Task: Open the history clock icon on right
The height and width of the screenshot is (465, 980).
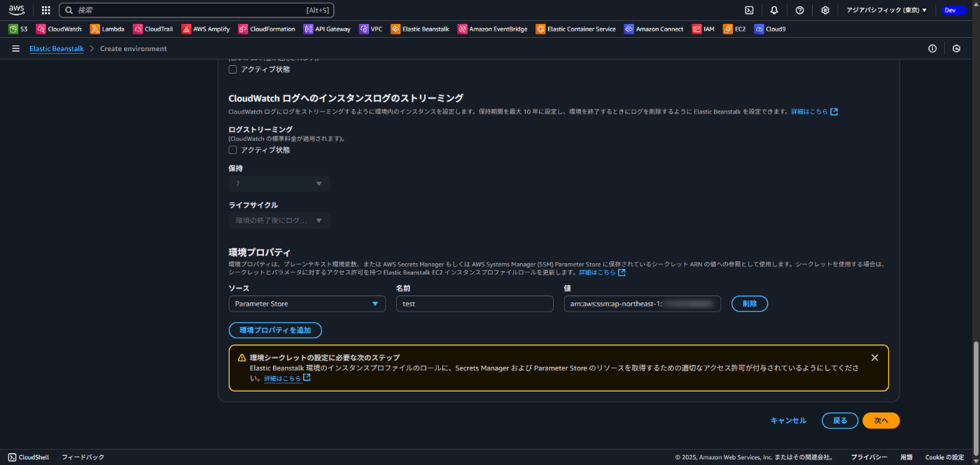Action: (x=957, y=48)
